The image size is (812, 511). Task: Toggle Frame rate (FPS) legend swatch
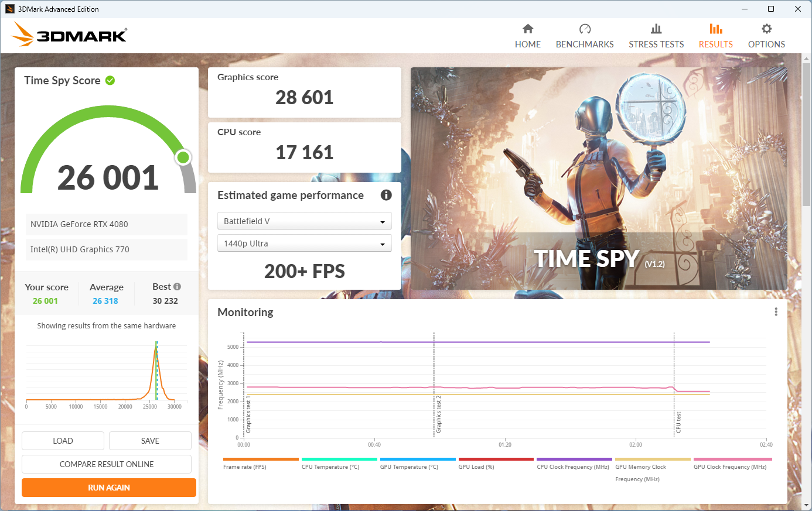261,459
